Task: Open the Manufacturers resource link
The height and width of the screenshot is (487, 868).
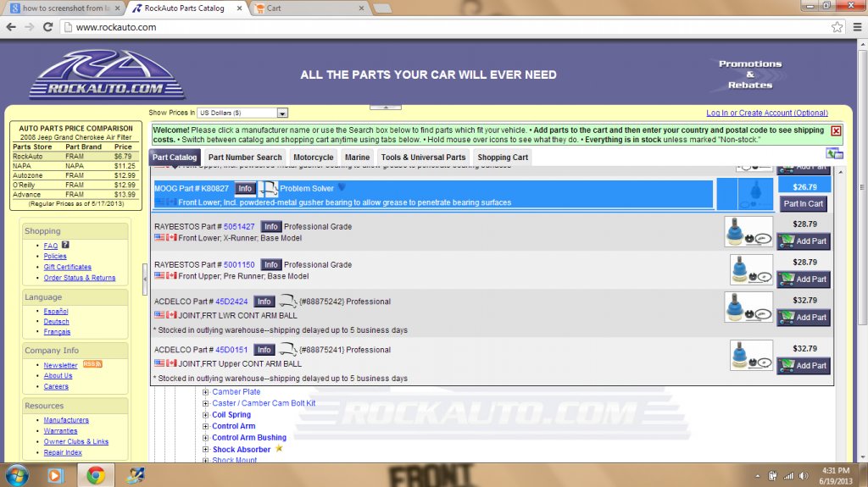Action: click(x=66, y=420)
